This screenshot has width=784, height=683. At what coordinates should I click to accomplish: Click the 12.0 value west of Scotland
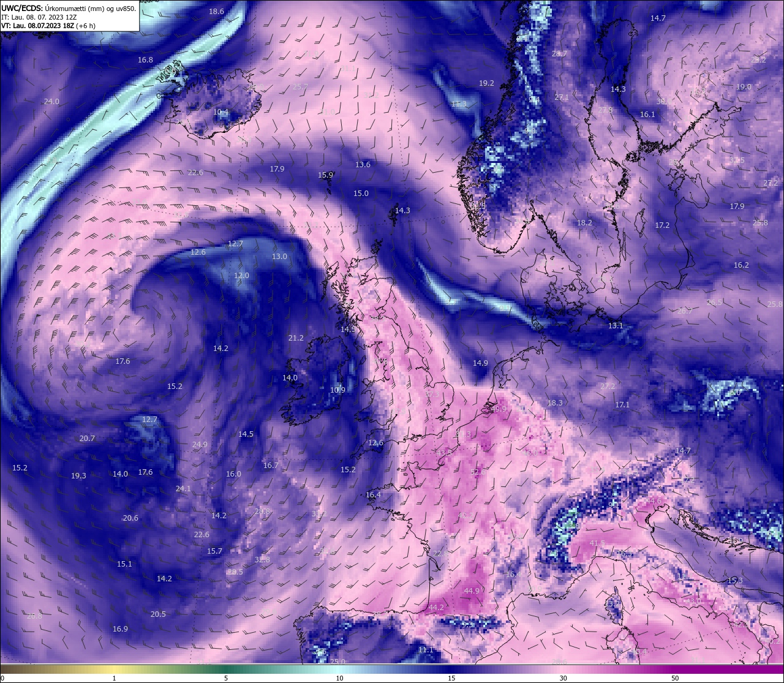241,276
